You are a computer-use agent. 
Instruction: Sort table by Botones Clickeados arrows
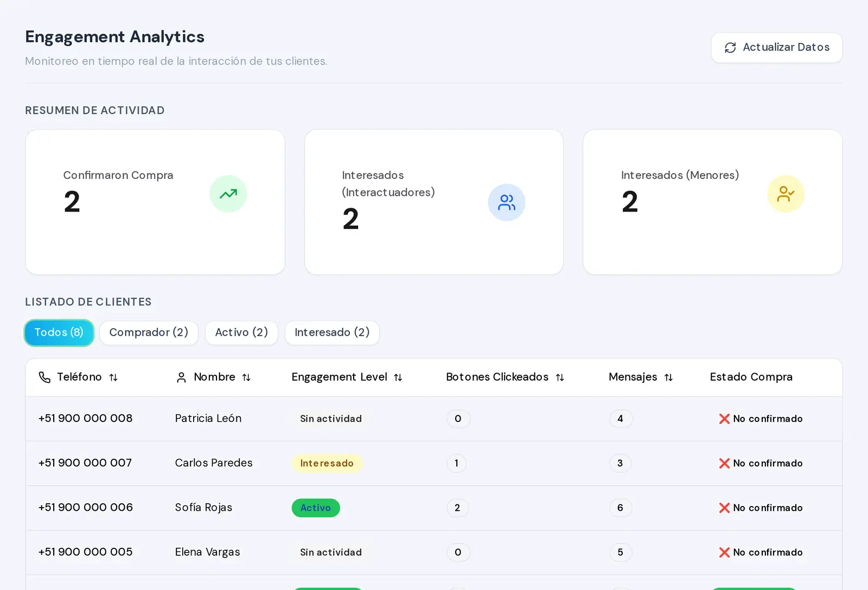point(560,377)
